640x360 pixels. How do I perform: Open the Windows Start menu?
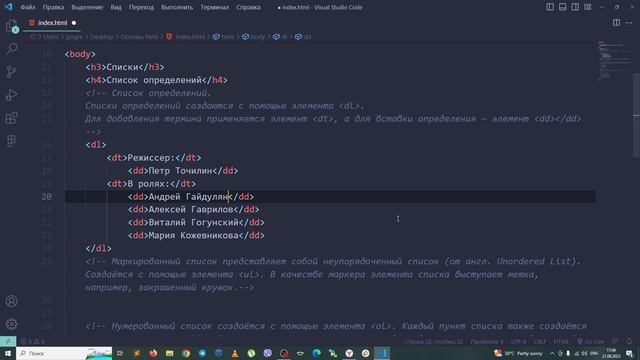(x=8, y=353)
